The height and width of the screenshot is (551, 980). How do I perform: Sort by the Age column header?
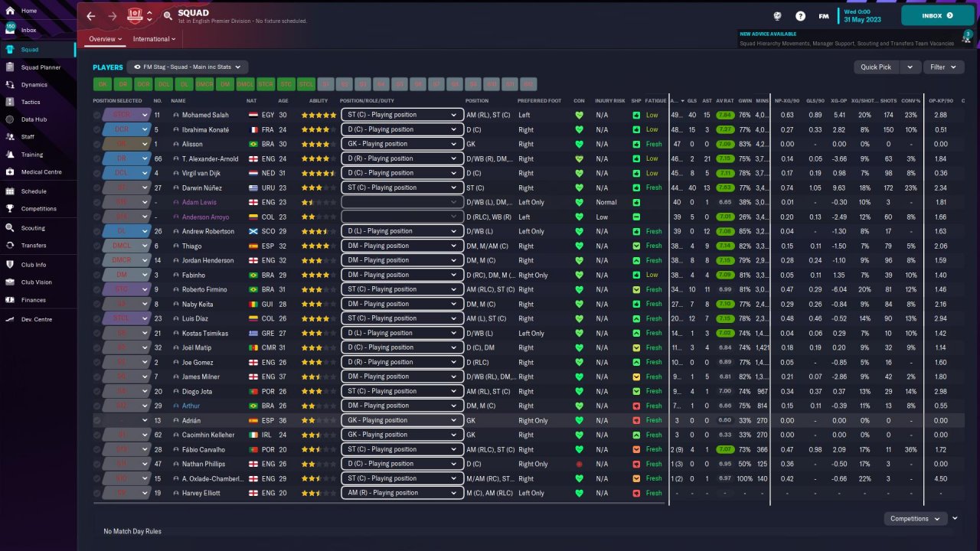click(x=283, y=101)
